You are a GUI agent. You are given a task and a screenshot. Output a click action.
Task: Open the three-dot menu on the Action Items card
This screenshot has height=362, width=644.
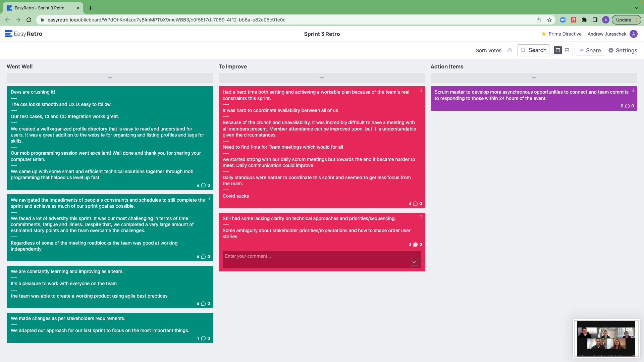tap(633, 90)
